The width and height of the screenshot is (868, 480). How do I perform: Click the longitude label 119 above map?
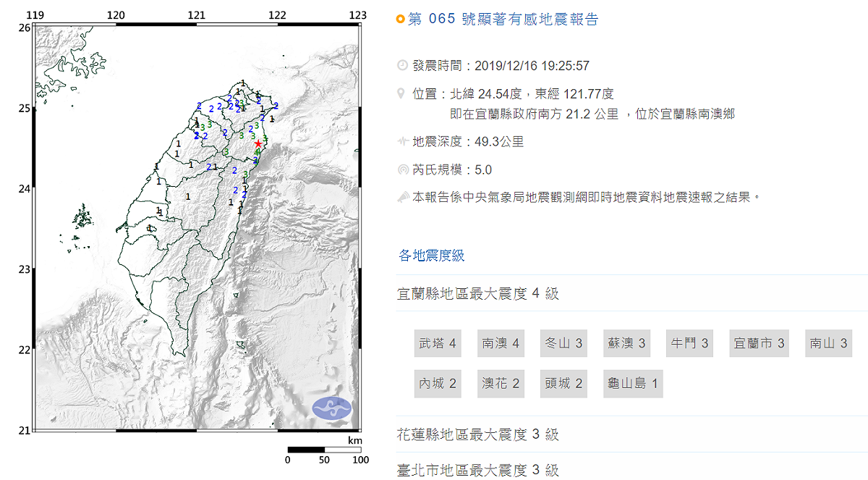click(x=35, y=15)
